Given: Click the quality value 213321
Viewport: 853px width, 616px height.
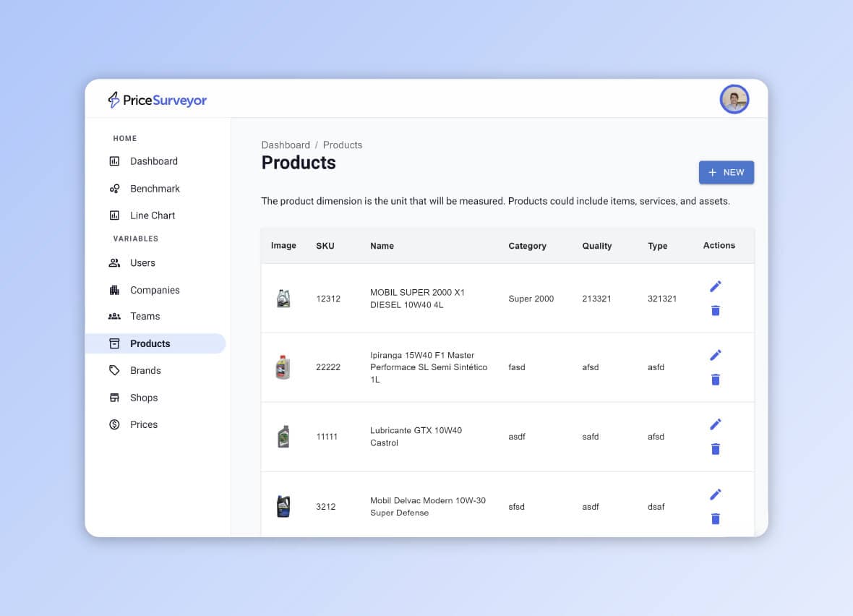Looking at the screenshot, I should [596, 299].
